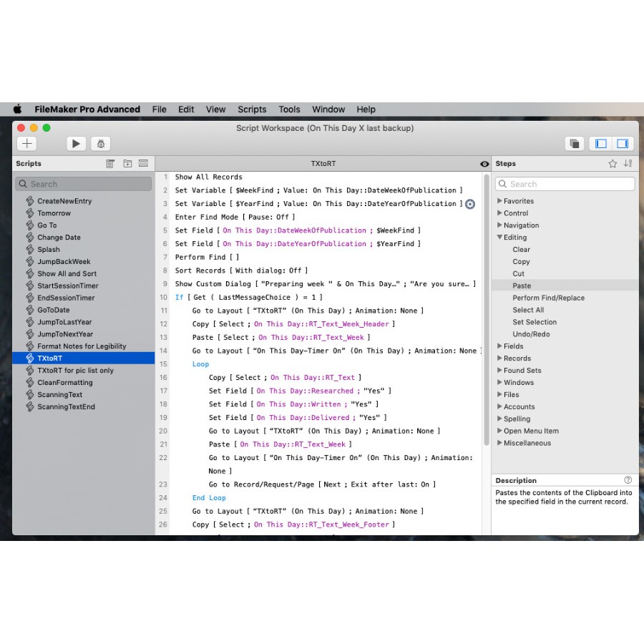The image size is (644, 644).
Task: Open the FileMaker Pro Advanced menu
Action: 87,109
